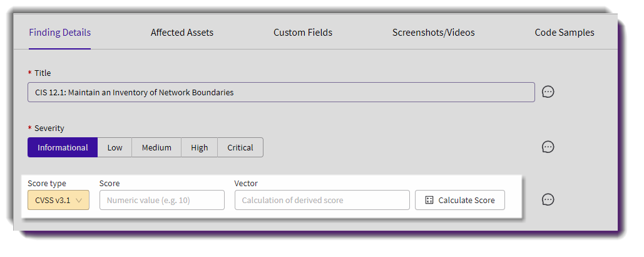Click the chevron arrow in CVSS v3.1 selector
Viewport: 644px width, 257px height.
[x=79, y=200]
